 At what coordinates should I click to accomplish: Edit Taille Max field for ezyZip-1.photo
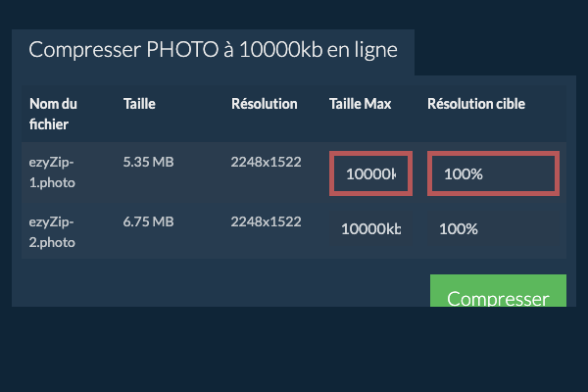(370, 173)
